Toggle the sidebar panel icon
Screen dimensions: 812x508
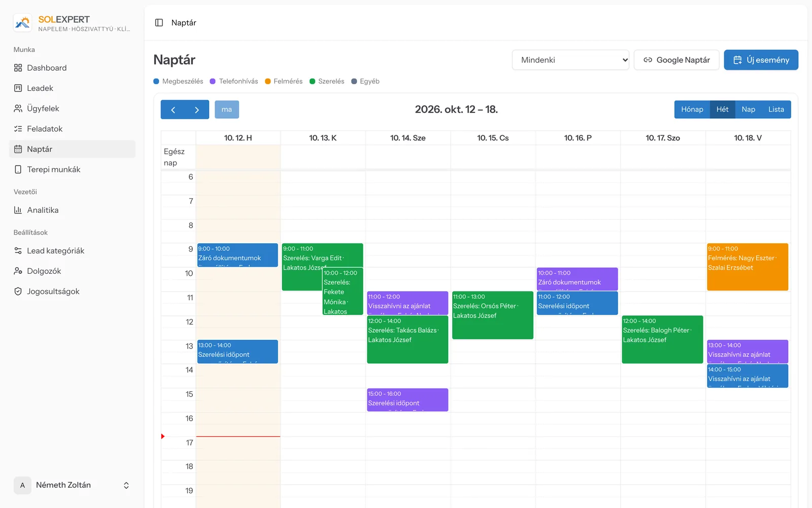coord(159,23)
